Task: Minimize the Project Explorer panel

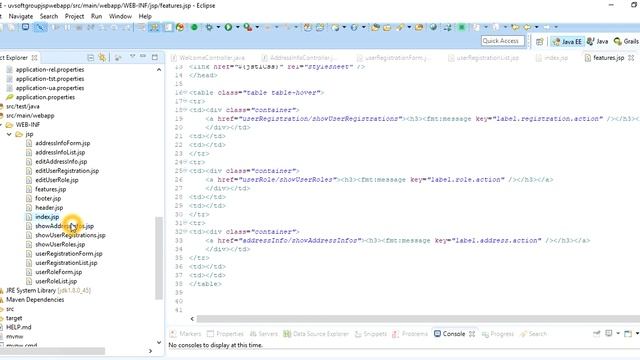Action: [x=143, y=56]
